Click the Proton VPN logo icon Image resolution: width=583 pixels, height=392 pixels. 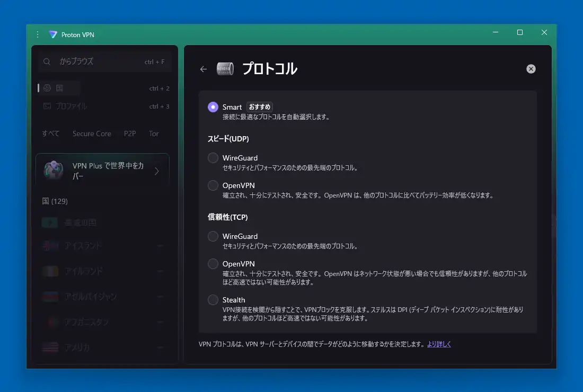[53, 34]
